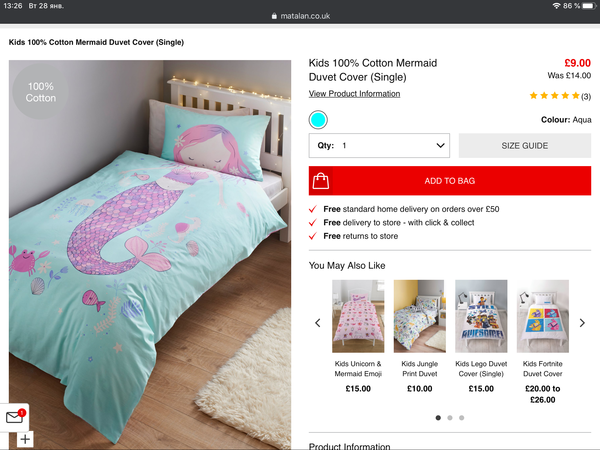Follow the View Product Information link

(x=354, y=94)
